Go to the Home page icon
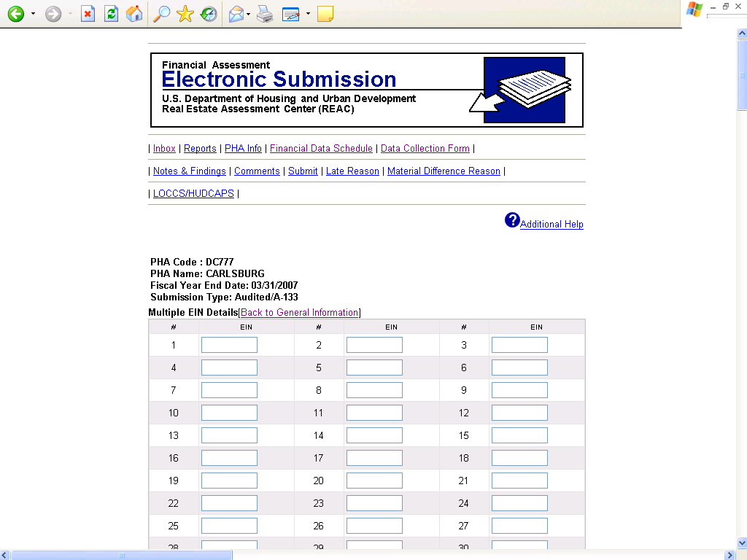This screenshot has width=747, height=560. point(134,14)
